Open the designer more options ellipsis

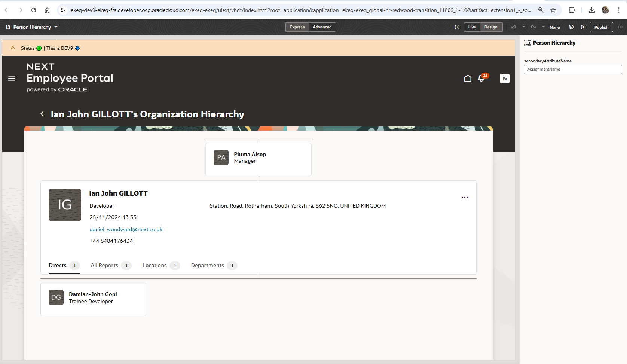coord(620,27)
